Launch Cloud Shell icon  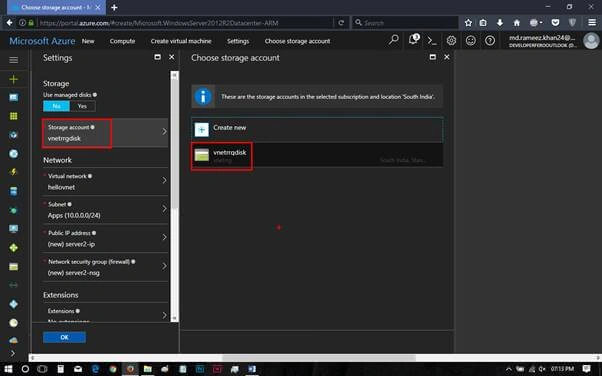point(432,40)
